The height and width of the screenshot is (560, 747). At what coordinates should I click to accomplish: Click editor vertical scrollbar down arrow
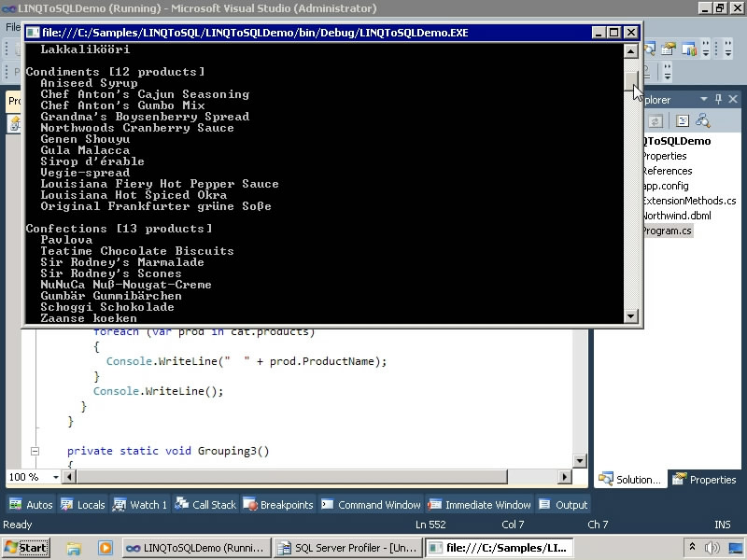pos(580,460)
